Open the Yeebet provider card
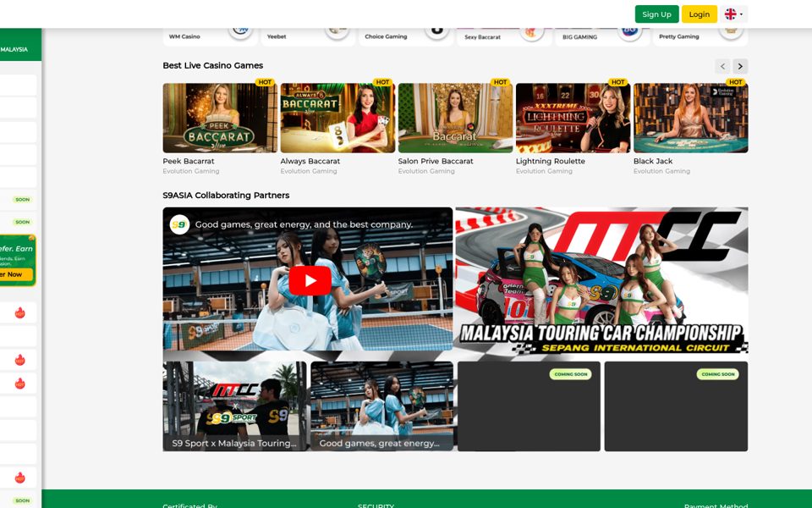This screenshot has width=812, height=508. [x=308, y=36]
